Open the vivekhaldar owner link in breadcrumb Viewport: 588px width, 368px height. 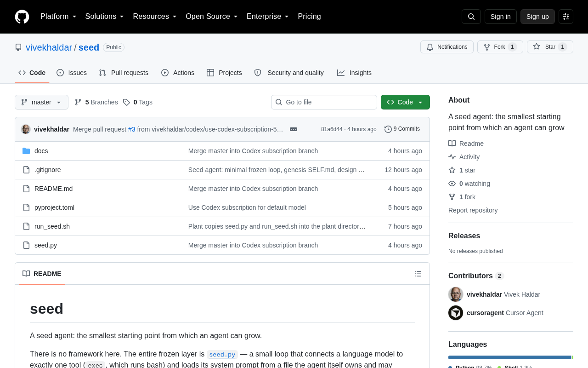49,47
